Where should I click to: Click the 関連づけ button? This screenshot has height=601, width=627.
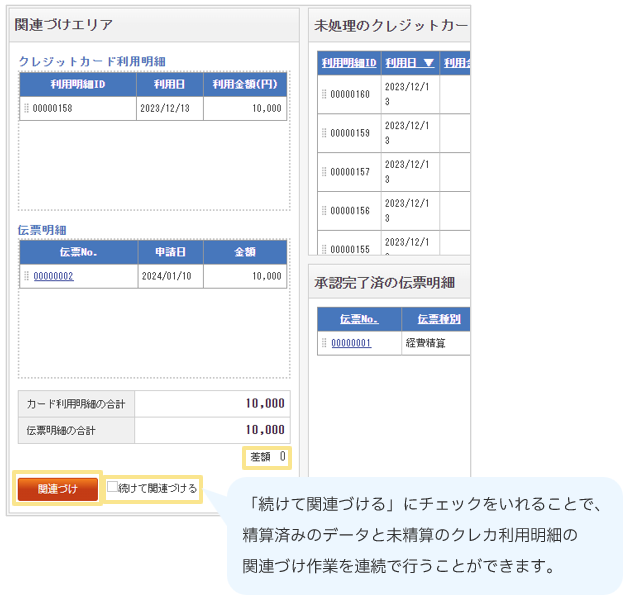[x=57, y=489]
